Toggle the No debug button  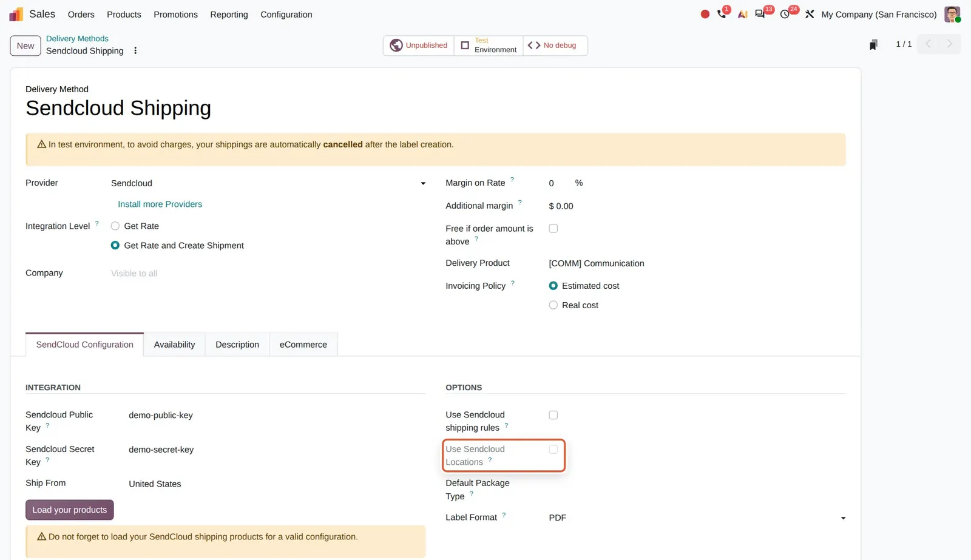click(x=555, y=46)
